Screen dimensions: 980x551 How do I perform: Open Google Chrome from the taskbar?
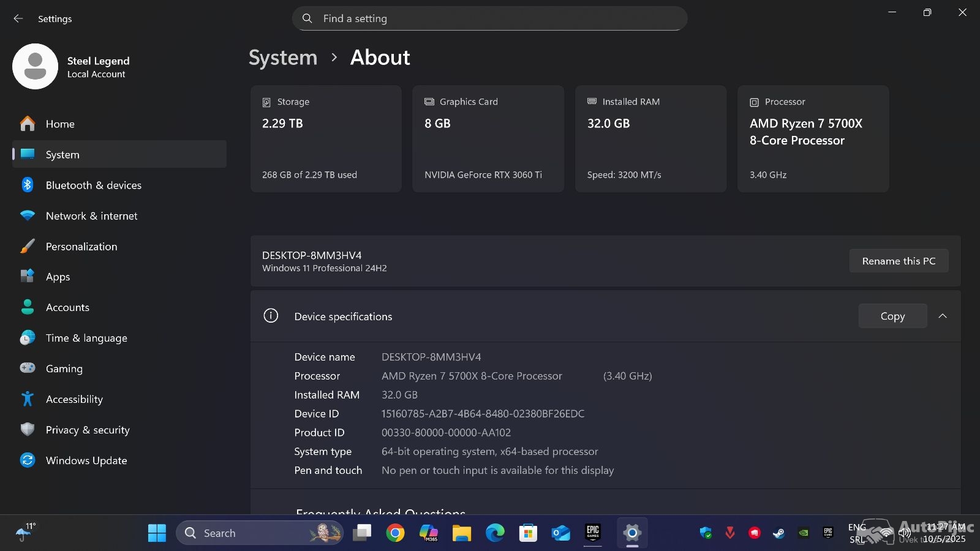(x=395, y=533)
